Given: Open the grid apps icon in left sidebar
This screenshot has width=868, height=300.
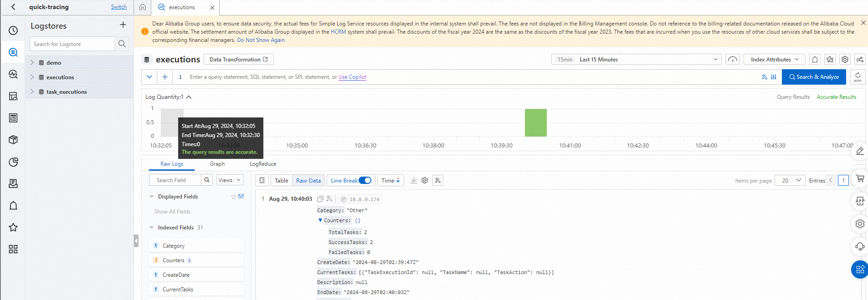Looking at the screenshot, I should tap(13, 249).
